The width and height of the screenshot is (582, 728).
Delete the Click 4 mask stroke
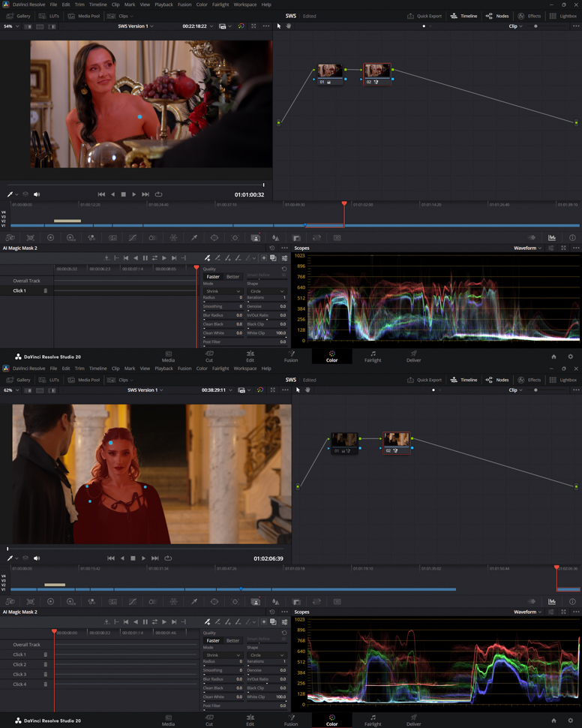tap(45, 684)
